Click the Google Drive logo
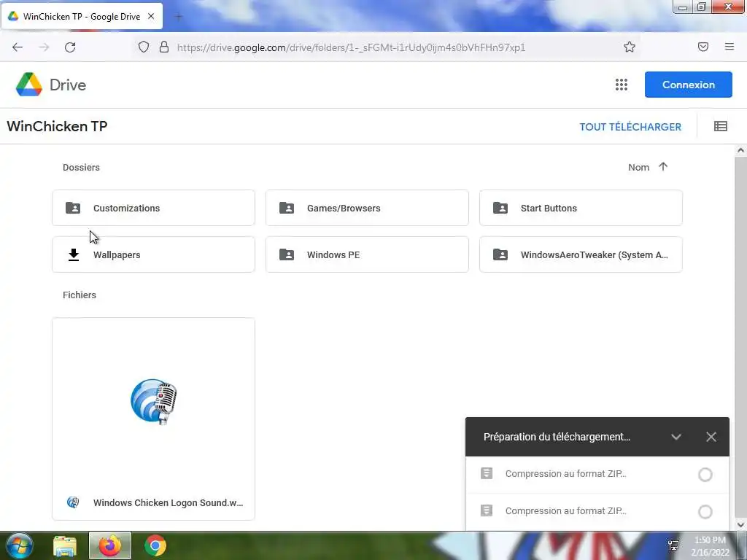Viewport: 747px width, 560px height. click(28, 85)
